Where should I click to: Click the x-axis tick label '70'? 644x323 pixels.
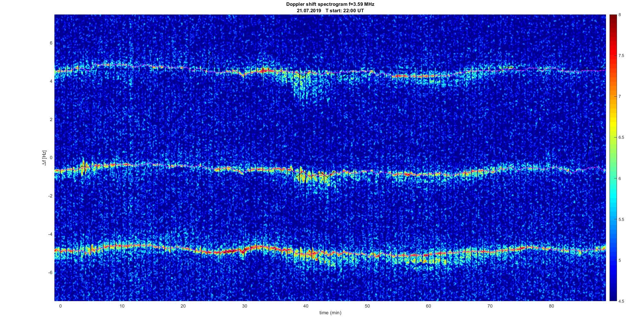(490, 306)
